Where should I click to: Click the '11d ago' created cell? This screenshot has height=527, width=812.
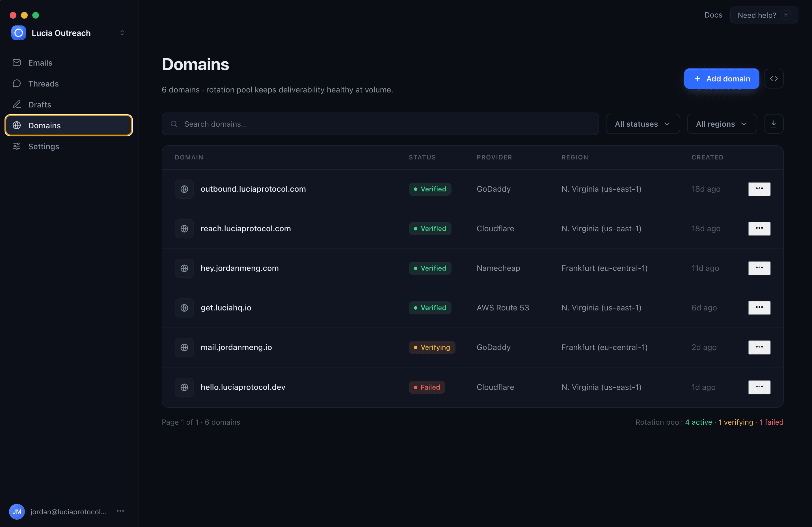pyautogui.click(x=705, y=268)
